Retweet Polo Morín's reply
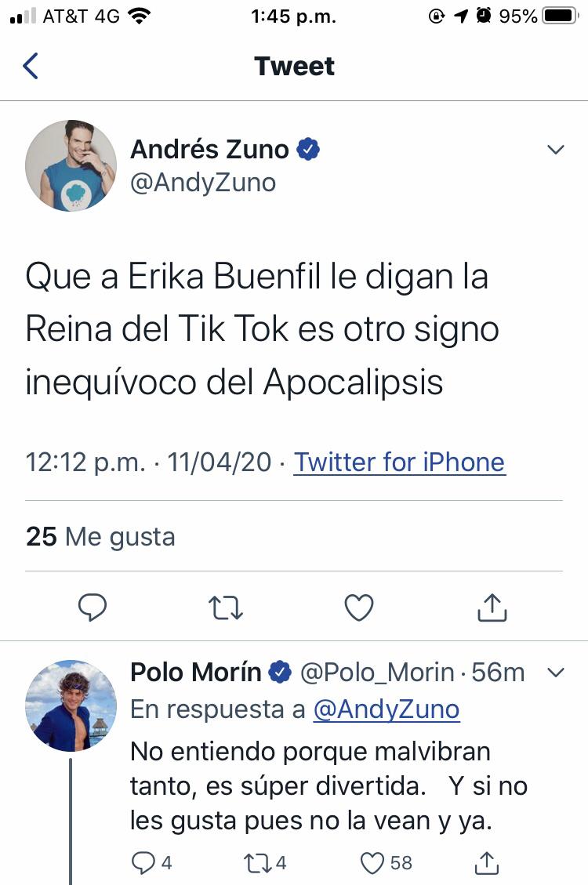 pyautogui.click(x=256, y=863)
